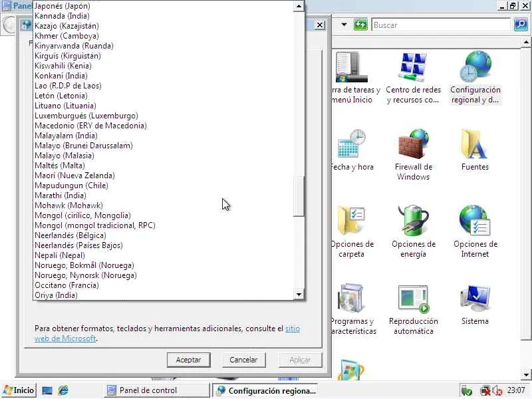
Task: Click the Buscar search field
Action: tap(441, 25)
